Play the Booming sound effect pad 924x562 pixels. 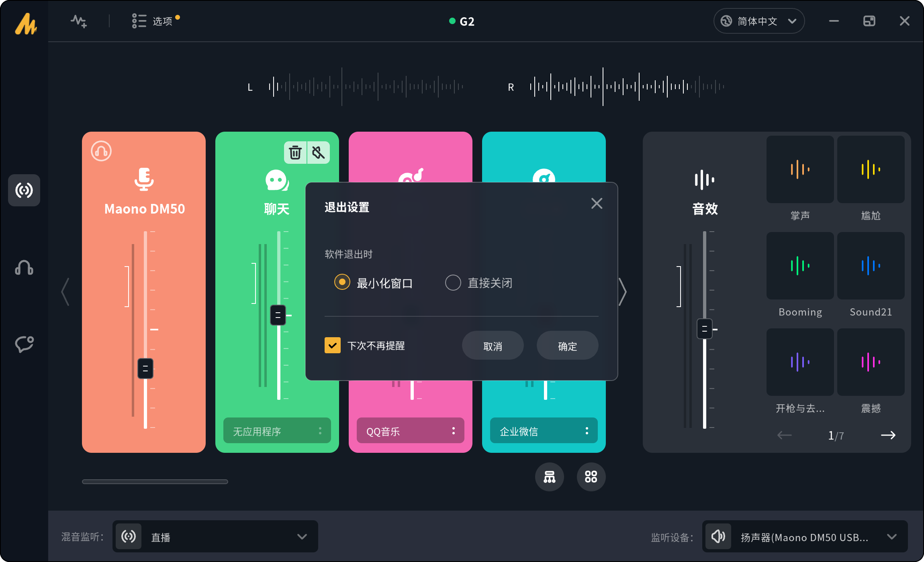pos(800,266)
